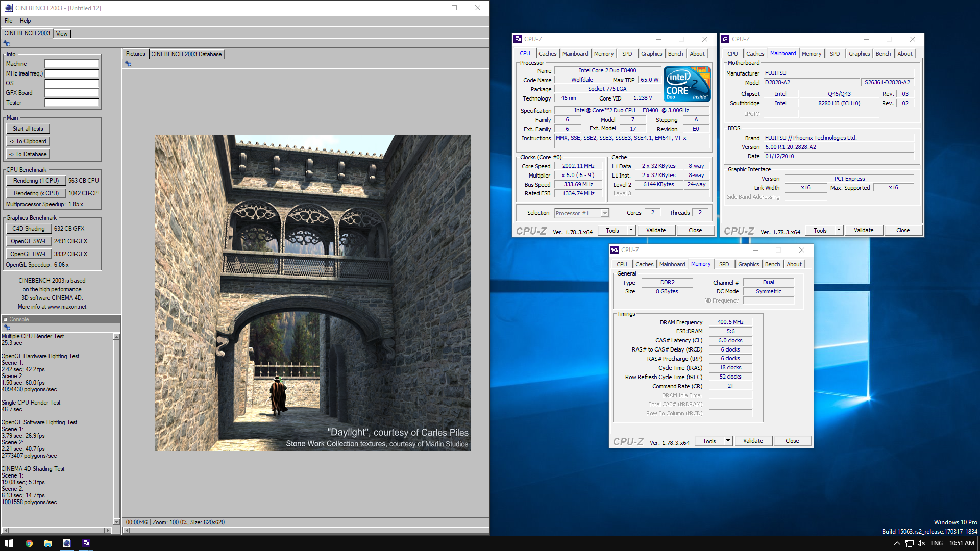Click the Tester input field

71,103
